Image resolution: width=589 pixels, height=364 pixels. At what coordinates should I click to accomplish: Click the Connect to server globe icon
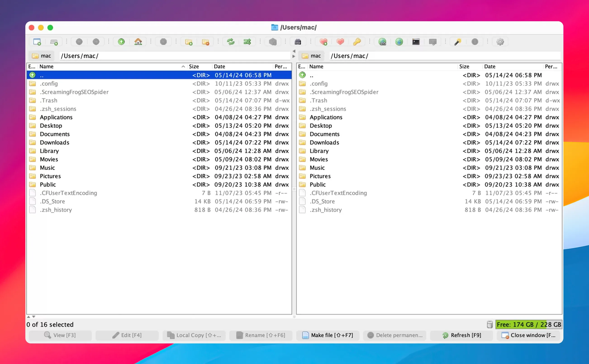(x=382, y=42)
